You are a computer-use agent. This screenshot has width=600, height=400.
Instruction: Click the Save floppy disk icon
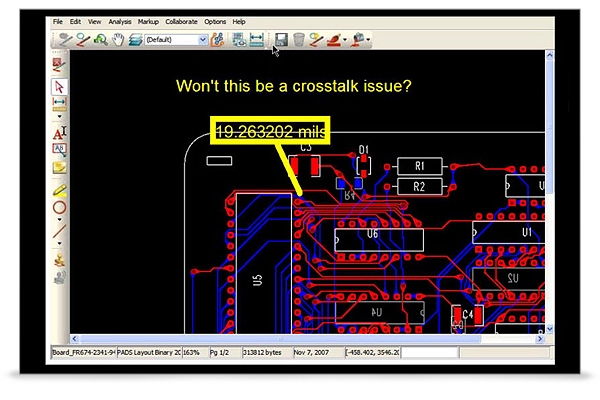click(281, 40)
